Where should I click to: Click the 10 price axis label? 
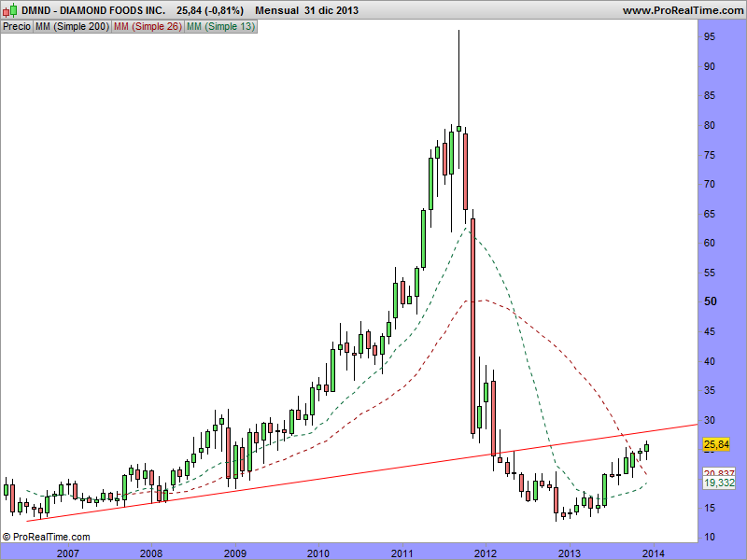click(710, 538)
